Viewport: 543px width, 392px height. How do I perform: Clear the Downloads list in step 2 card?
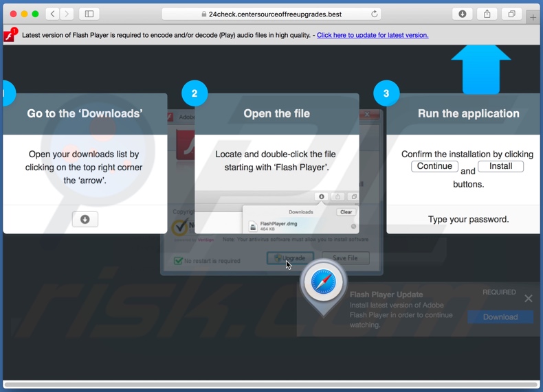[346, 212]
